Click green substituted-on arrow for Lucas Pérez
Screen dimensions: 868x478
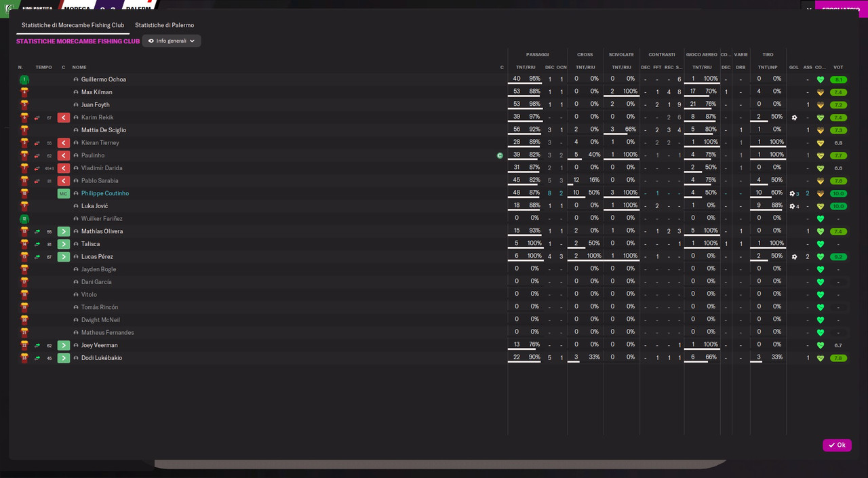[64, 257]
